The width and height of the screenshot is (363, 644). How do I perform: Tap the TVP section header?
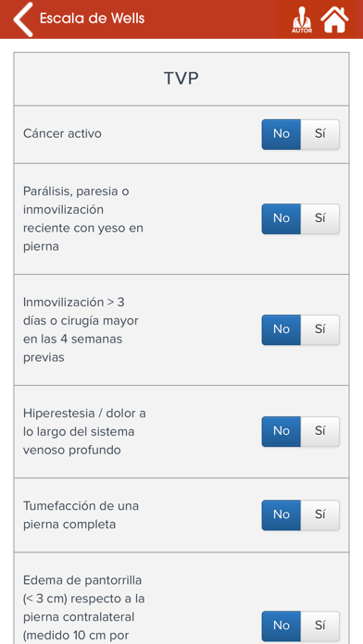[181, 79]
